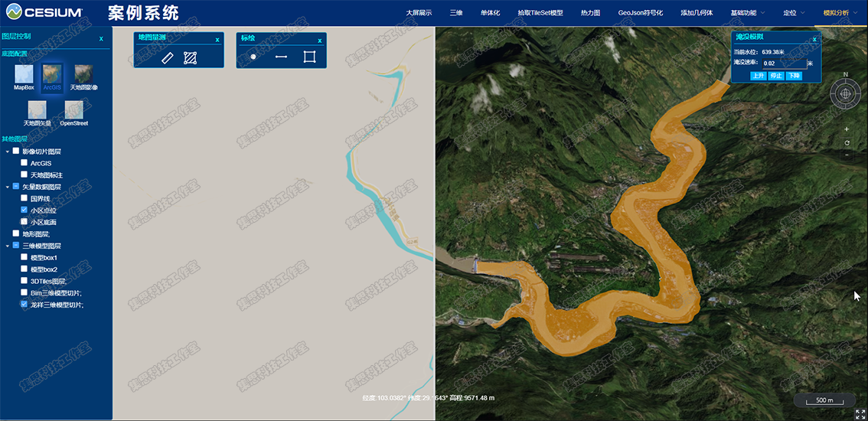Choose the point marker drawing tool
The width and height of the screenshot is (868, 421).
(253, 57)
